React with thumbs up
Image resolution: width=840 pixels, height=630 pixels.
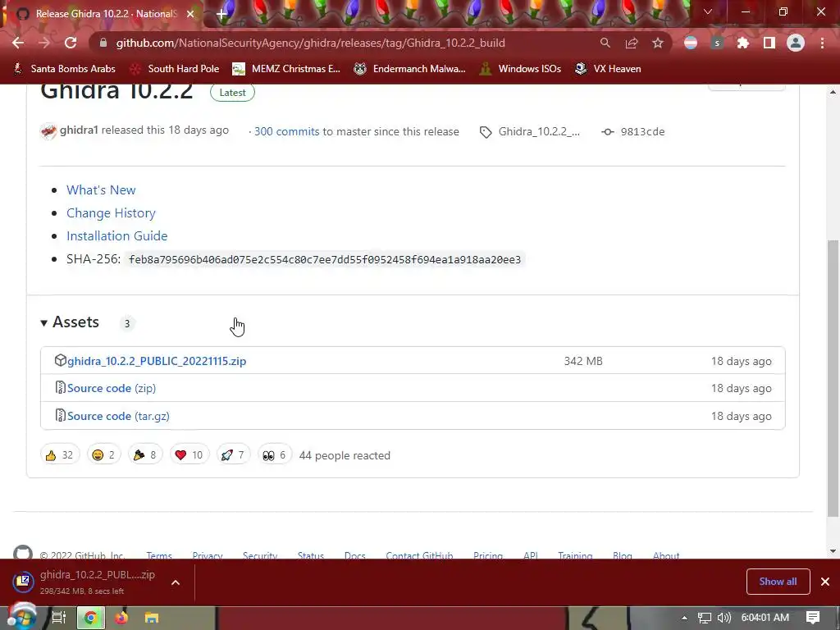[x=60, y=455]
